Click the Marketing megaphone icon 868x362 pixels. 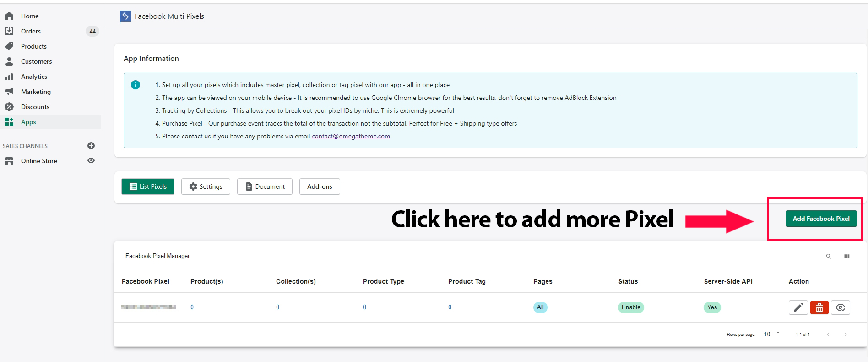[9, 92]
